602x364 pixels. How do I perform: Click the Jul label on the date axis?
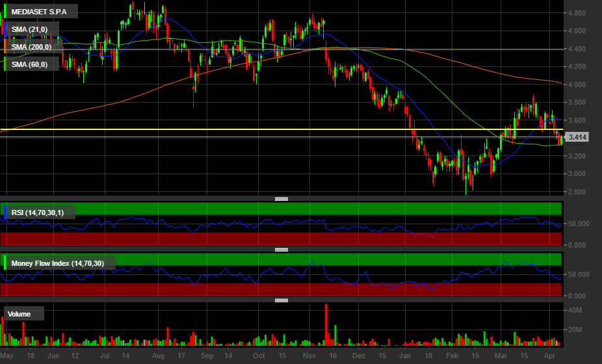point(105,356)
